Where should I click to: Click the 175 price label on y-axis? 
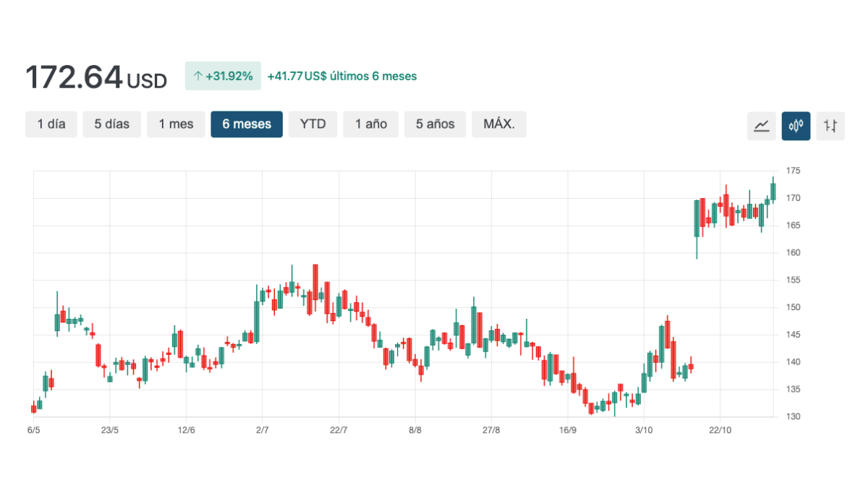coord(793,171)
